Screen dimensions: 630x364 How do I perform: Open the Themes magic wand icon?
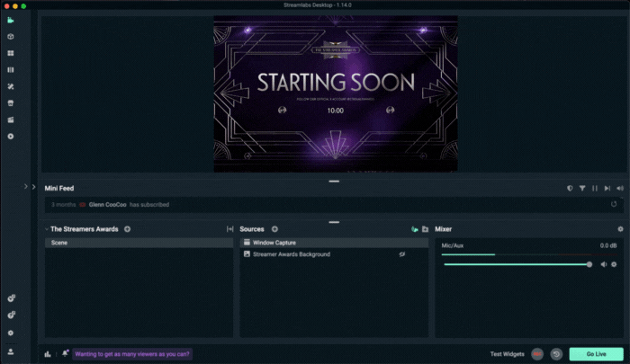tap(11, 86)
